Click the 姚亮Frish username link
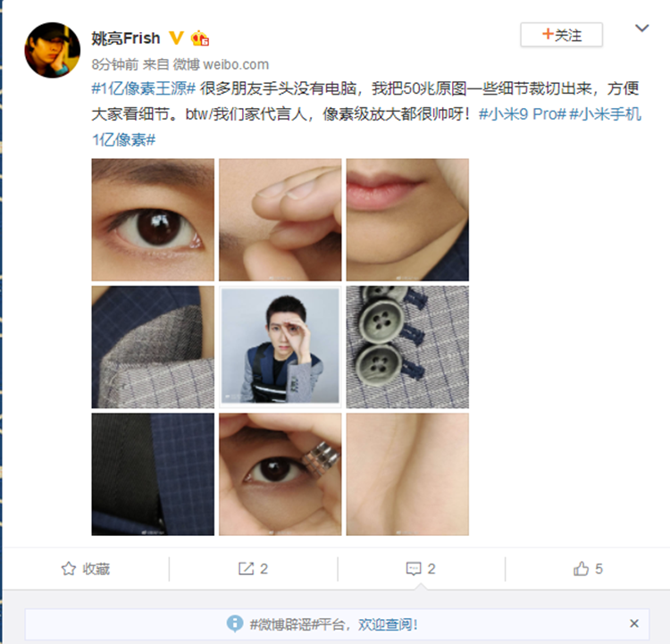The image size is (670, 644). coord(126,38)
